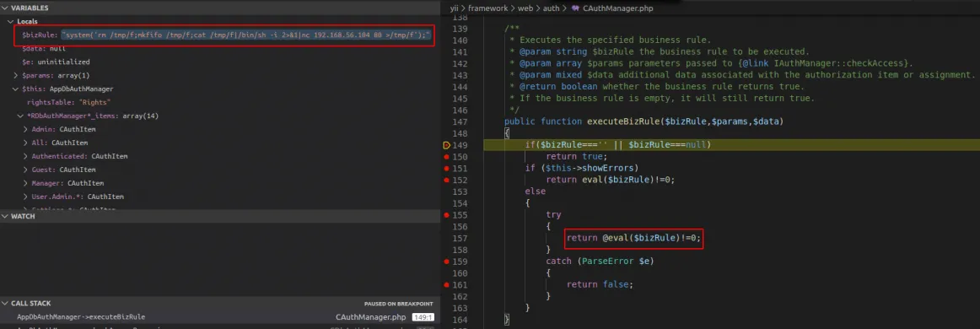Click the "catch (ParseError $e)" line
The height and width of the screenshot is (329, 980).
pyautogui.click(x=600, y=262)
